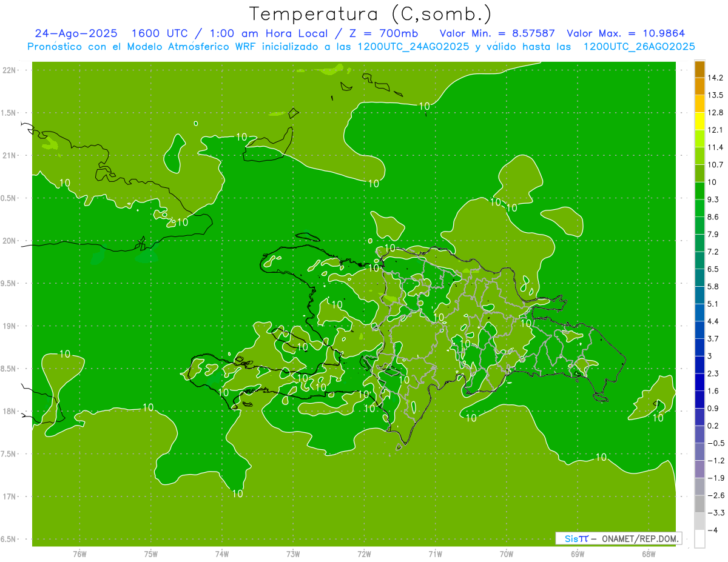Screen dimensions: 728x562
Task: Click the legend value "14.2"
Action: click(716, 78)
